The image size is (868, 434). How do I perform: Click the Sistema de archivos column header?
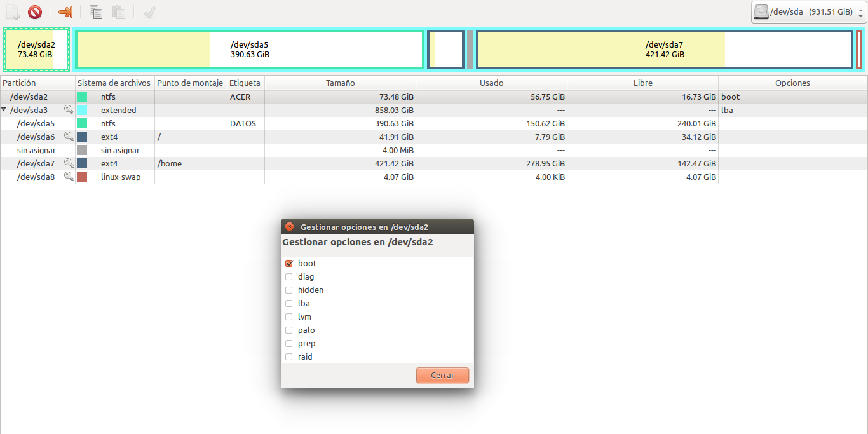click(x=114, y=83)
